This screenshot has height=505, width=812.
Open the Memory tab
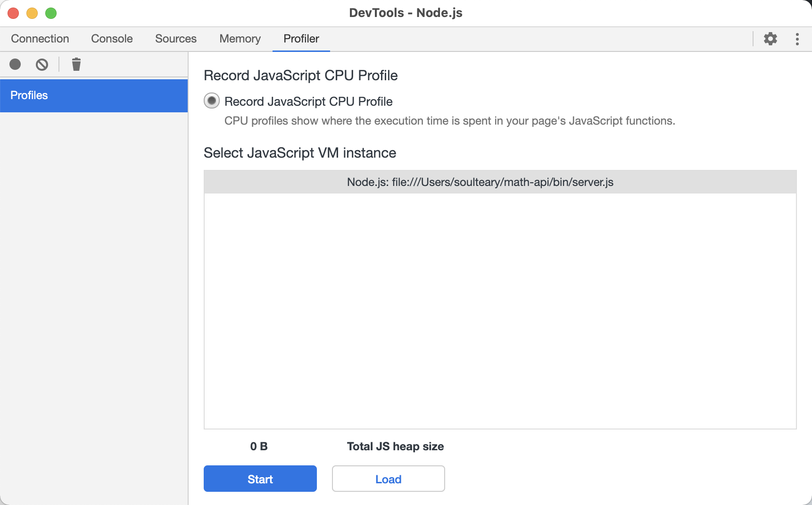point(240,39)
